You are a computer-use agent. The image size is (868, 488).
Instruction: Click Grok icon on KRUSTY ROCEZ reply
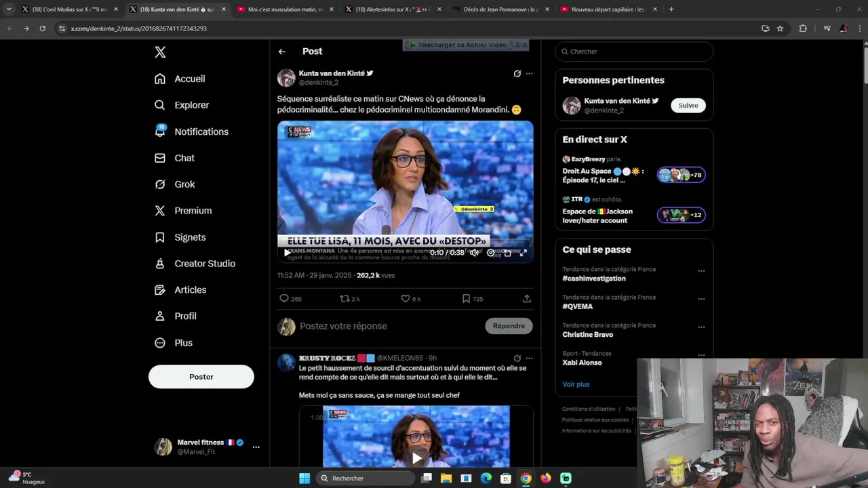517,359
